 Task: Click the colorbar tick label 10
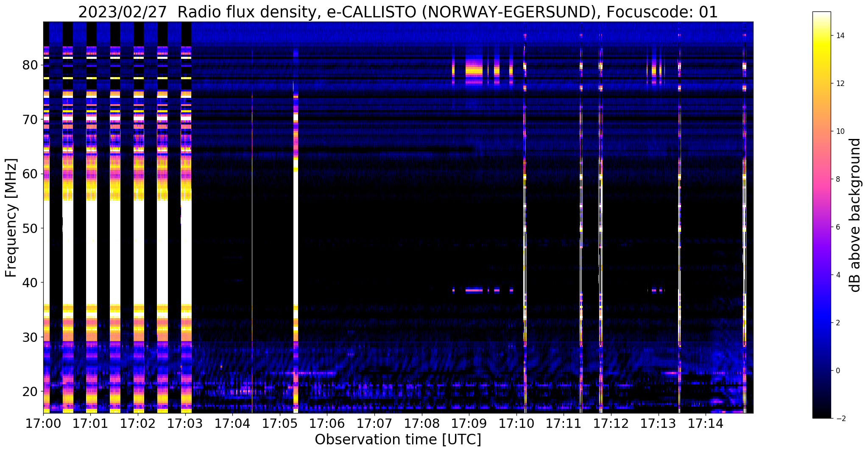coord(839,131)
